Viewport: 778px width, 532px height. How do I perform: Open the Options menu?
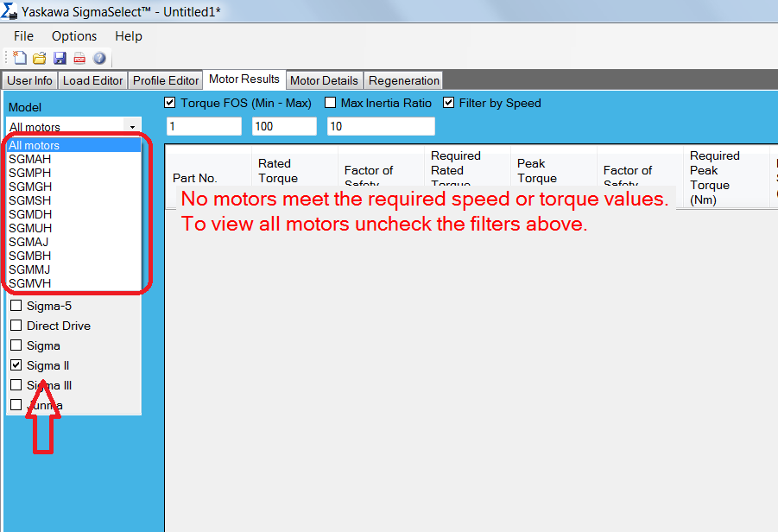pyautogui.click(x=74, y=36)
